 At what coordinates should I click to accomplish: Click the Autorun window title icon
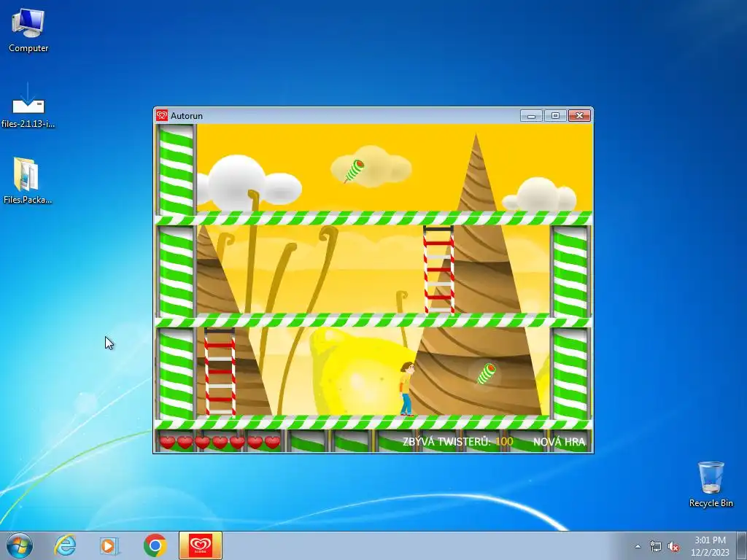[x=162, y=115]
